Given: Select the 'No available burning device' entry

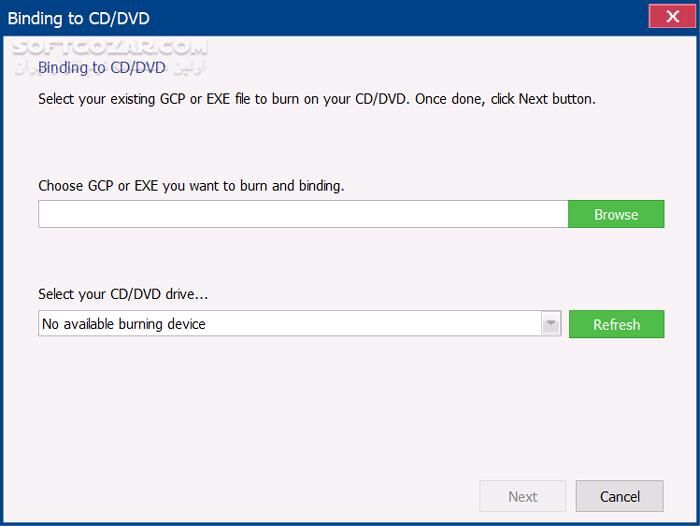Looking at the screenshot, I should pos(124,324).
